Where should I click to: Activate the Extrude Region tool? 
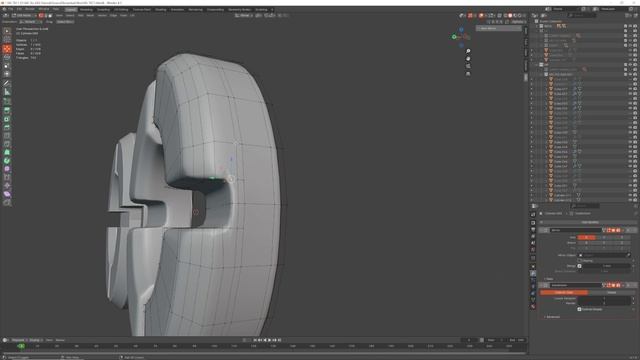pos(7,111)
